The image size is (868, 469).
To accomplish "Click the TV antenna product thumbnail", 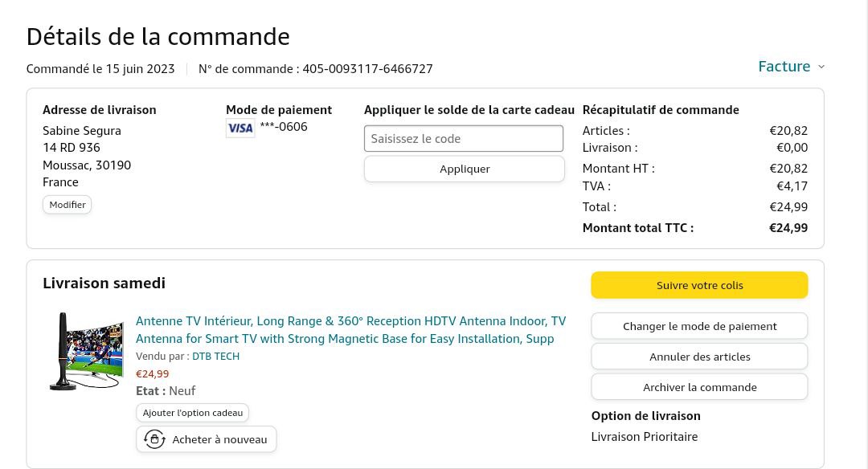I will point(87,352).
